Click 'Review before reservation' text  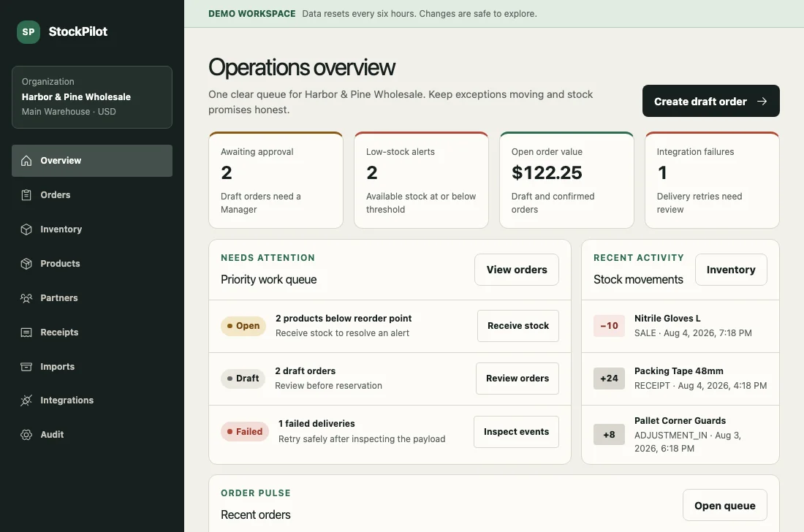tap(328, 386)
